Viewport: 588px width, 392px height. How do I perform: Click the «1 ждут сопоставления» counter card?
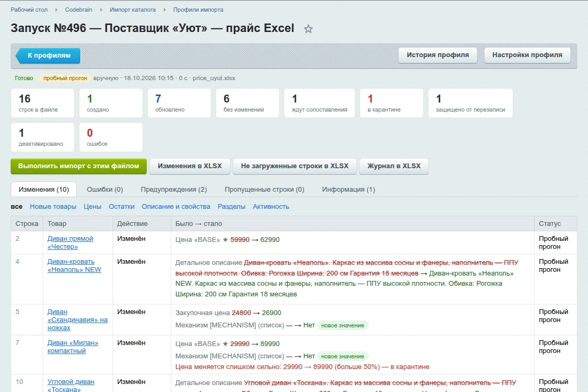(320, 103)
